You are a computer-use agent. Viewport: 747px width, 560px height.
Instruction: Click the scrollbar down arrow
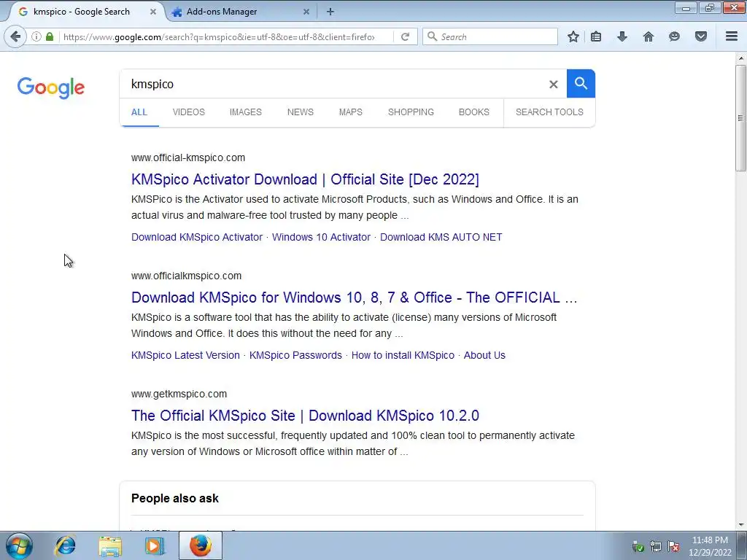pos(740,525)
